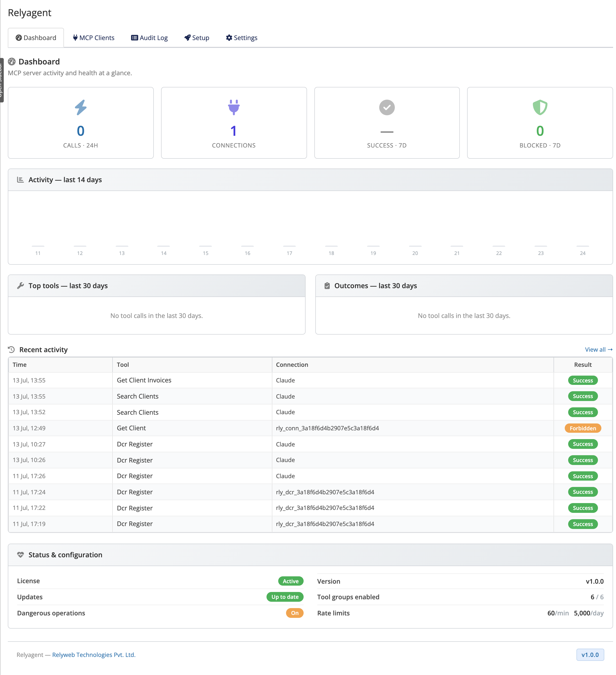This screenshot has width=616, height=675.
Task: Click the v1.0.0 version badge in footer
Action: (590, 654)
